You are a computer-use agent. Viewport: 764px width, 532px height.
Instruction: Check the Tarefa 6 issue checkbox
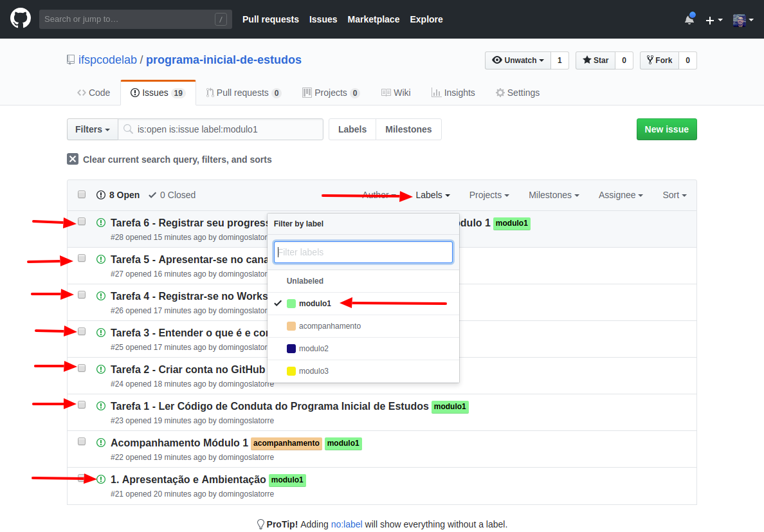82,221
